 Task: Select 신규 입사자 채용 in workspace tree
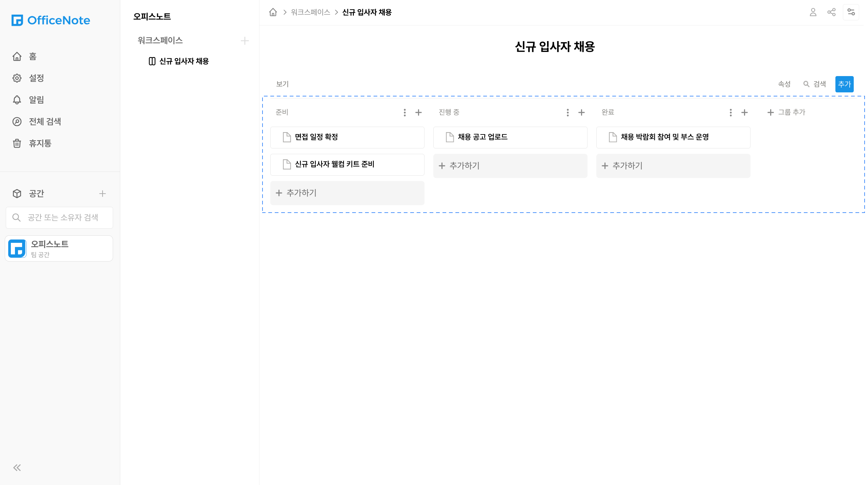184,61
